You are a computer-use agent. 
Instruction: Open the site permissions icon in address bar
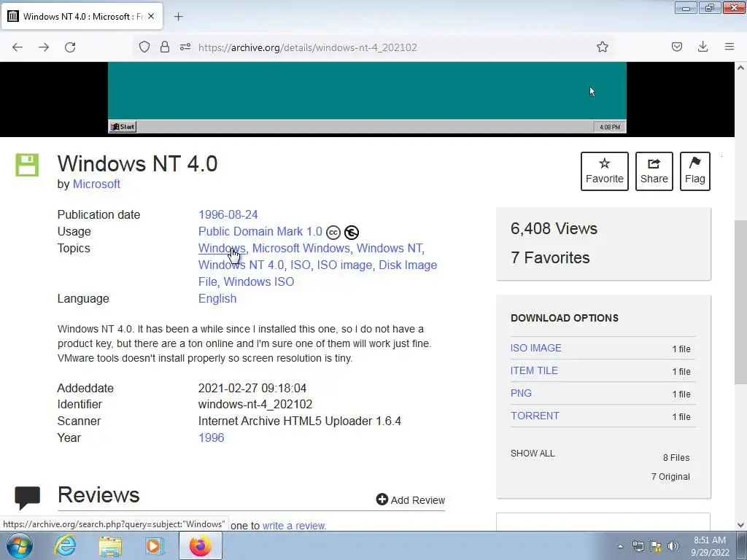185,47
